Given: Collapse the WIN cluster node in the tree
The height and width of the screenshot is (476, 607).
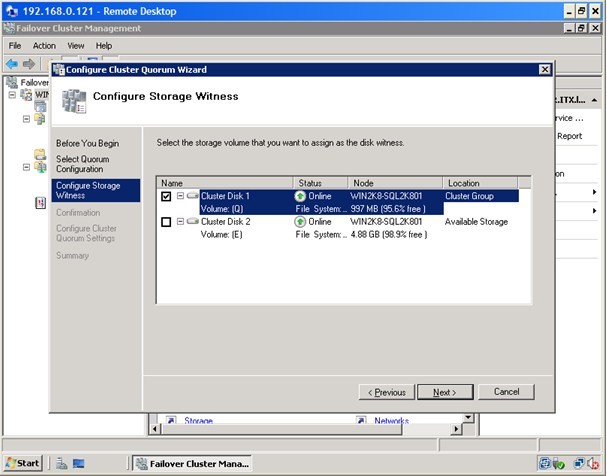Looking at the screenshot, I should click(x=12, y=94).
